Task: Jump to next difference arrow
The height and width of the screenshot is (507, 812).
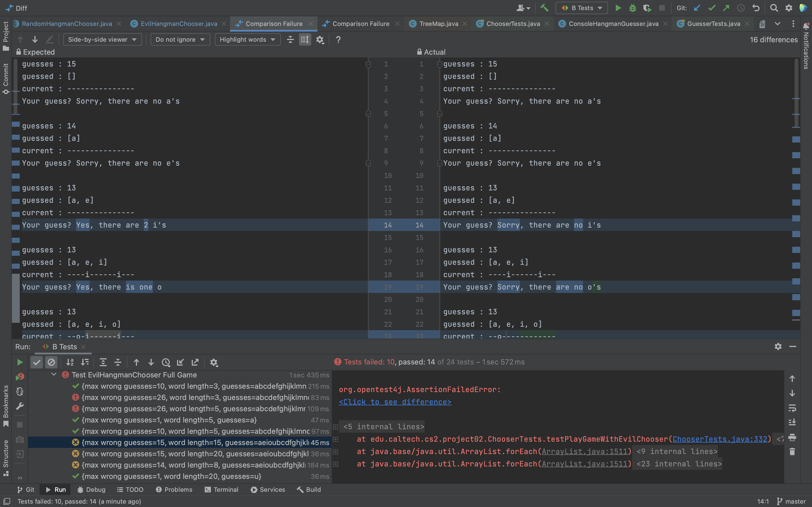Action: (x=35, y=39)
